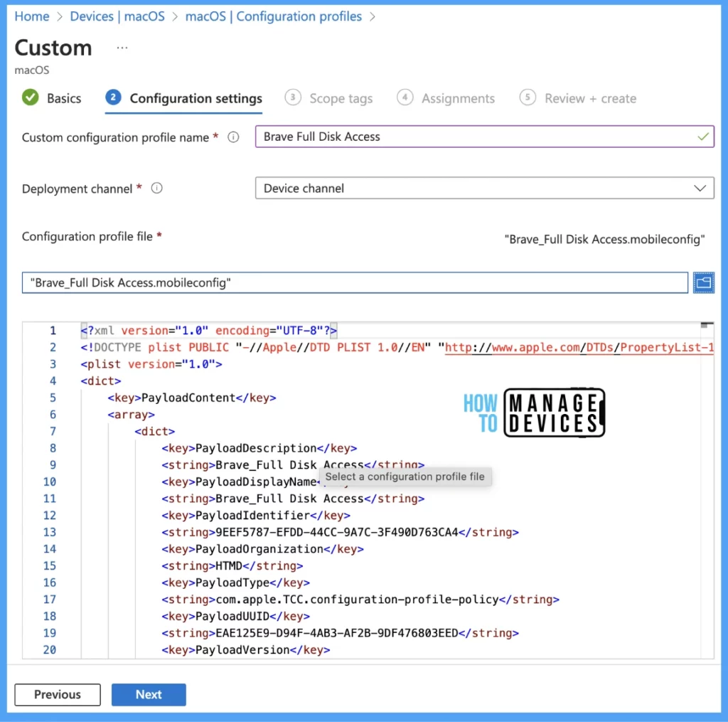Click the HTMD string on line 15
728x722 pixels.
click(229, 566)
